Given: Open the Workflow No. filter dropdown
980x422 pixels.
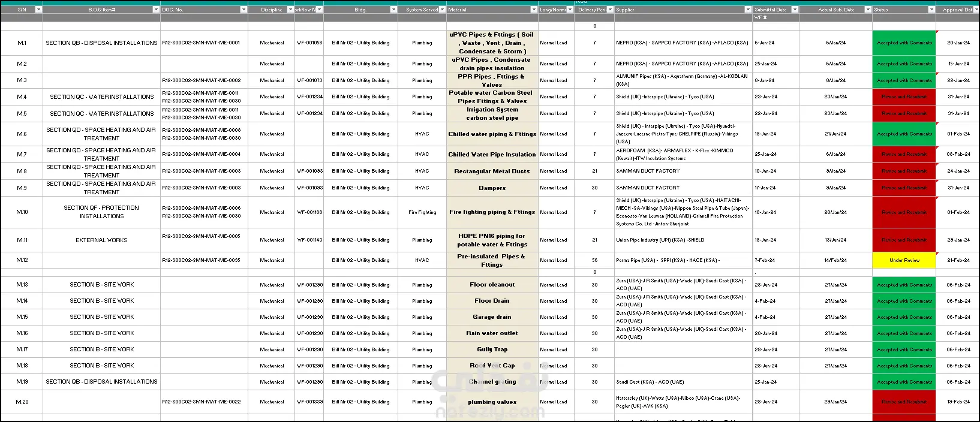Looking at the screenshot, I should point(320,10).
